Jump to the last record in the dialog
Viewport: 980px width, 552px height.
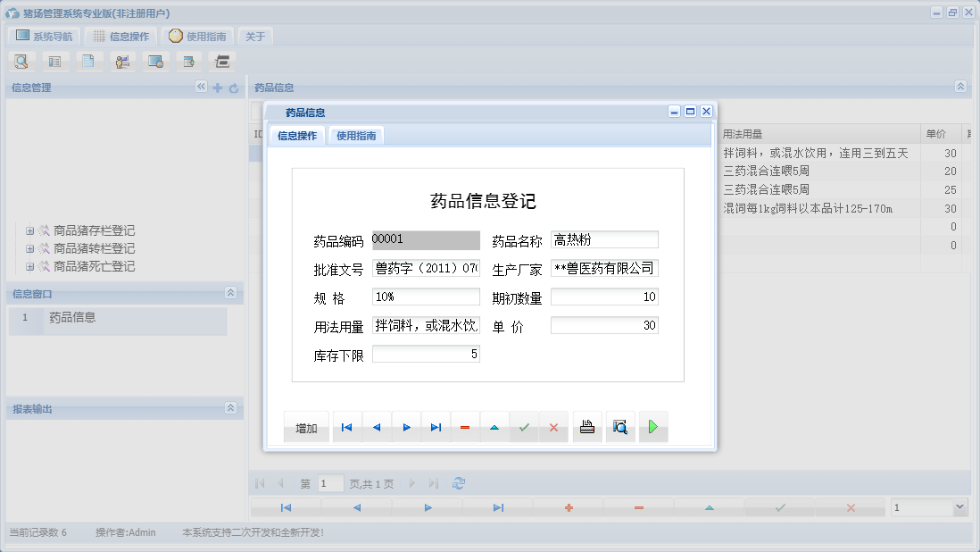point(436,426)
